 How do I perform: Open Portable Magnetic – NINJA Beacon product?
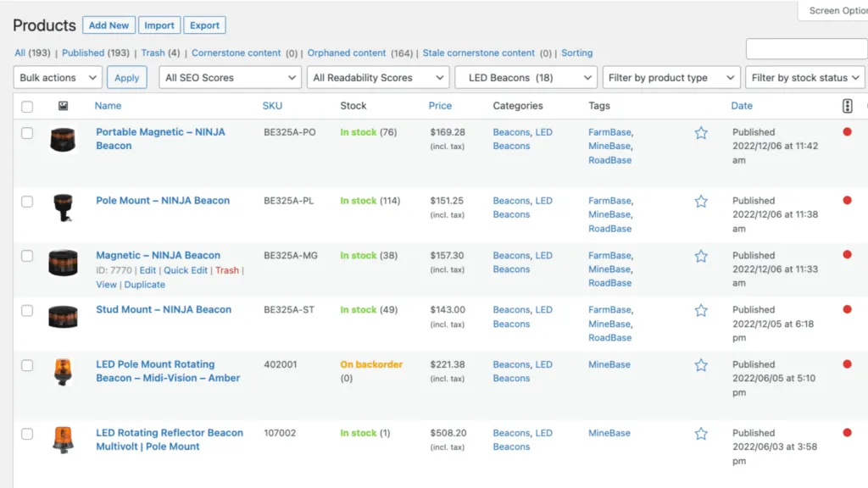tap(160, 139)
